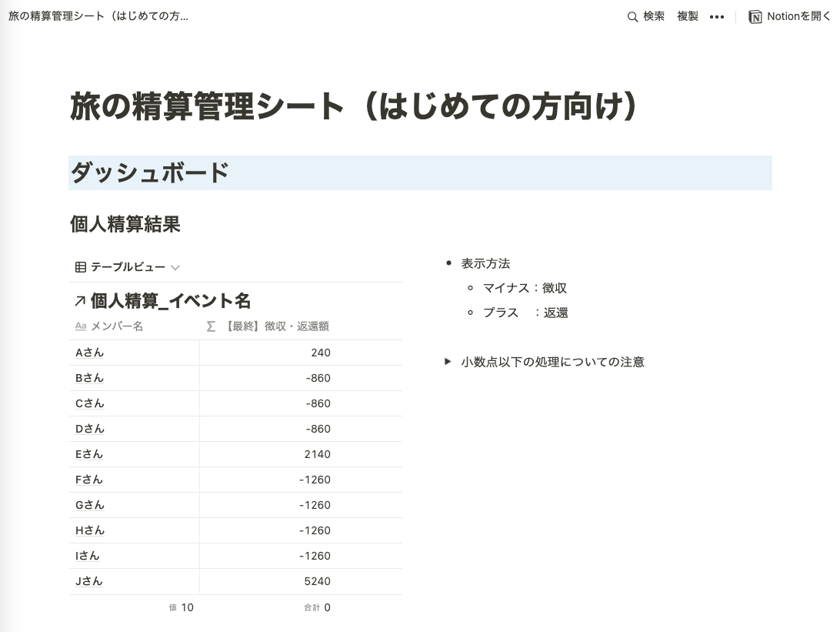Expand the 小数点以下の処理についての注意 toggle
The height and width of the screenshot is (632, 840).
448,362
